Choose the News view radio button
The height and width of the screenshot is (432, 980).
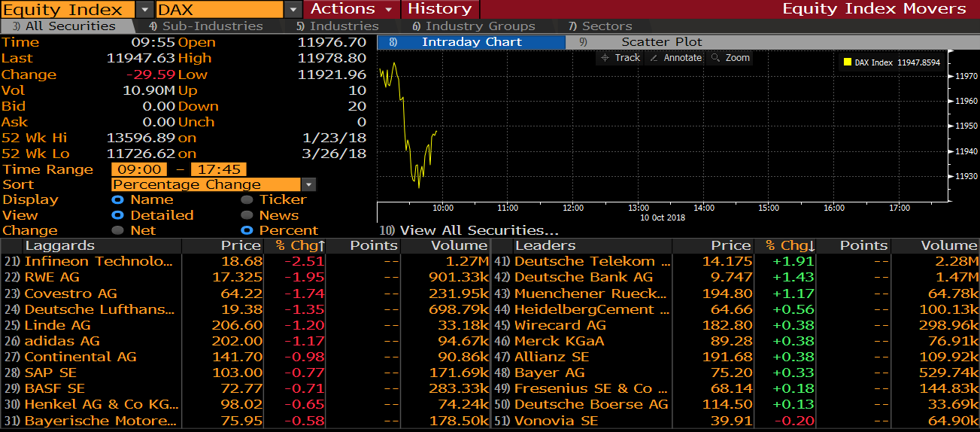tap(247, 215)
